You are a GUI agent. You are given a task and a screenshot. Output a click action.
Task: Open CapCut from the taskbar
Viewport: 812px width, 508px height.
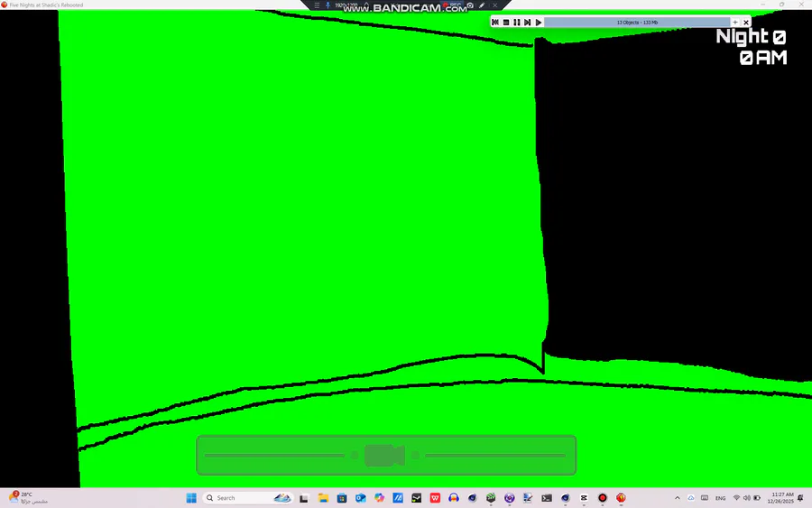pyautogui.click(x=584, y=498)
